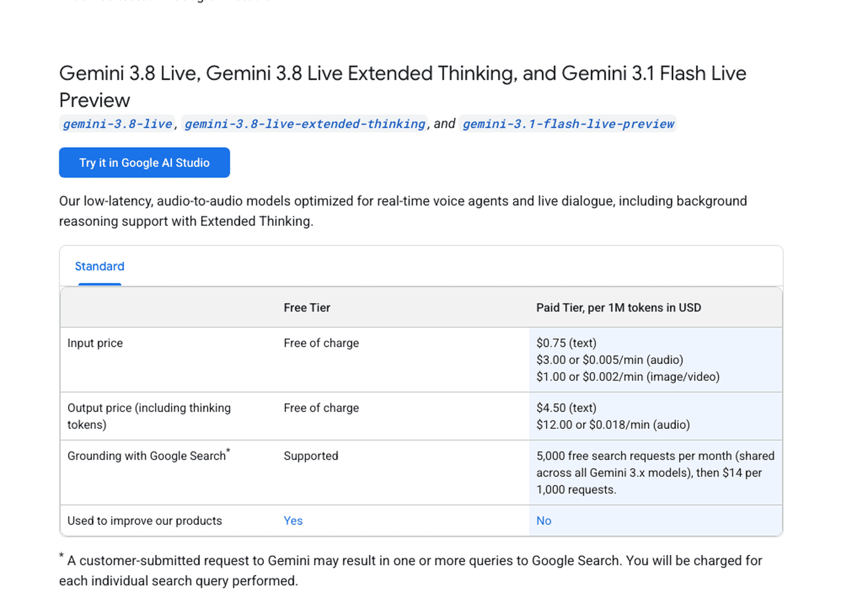Click the $0.75 (text) input price
Screen dimensions: 868x598
tap(566, 343)
